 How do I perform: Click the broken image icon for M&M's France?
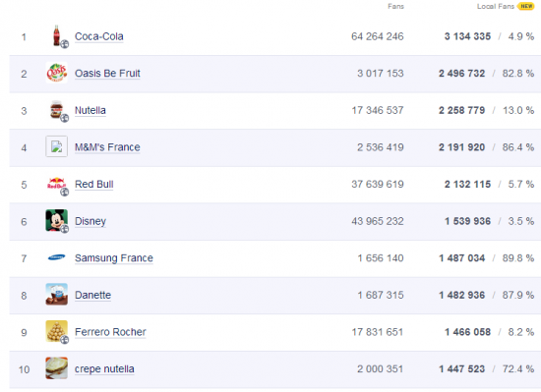[57, 146]
